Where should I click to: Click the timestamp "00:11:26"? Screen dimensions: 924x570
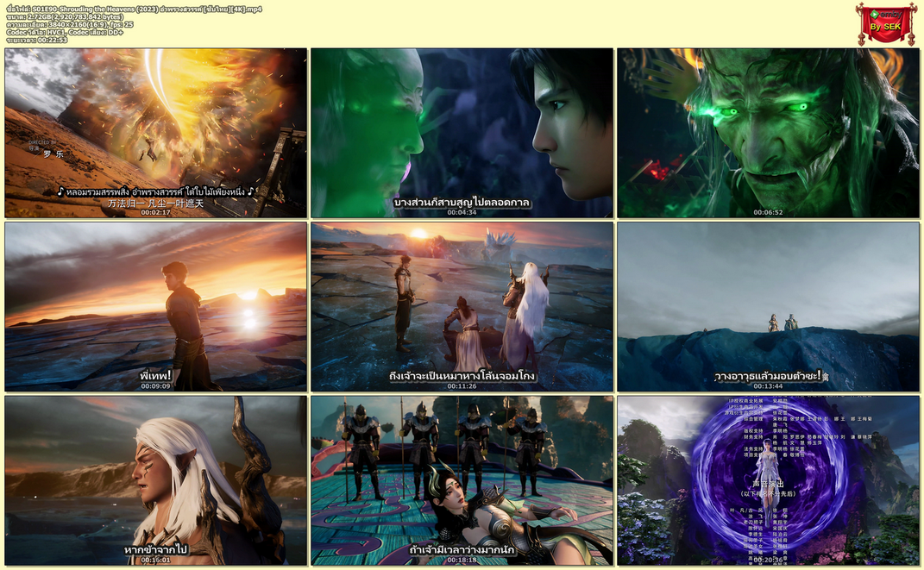462,386
